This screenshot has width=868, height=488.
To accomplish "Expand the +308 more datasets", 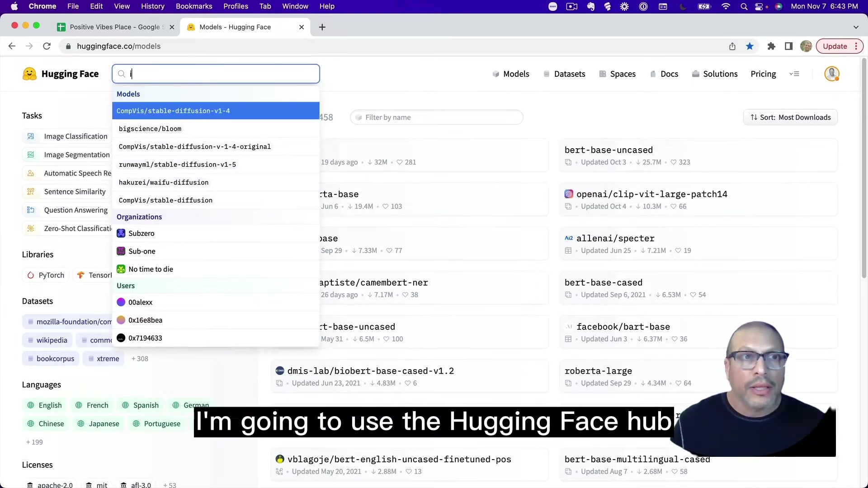I will (140, 359).
